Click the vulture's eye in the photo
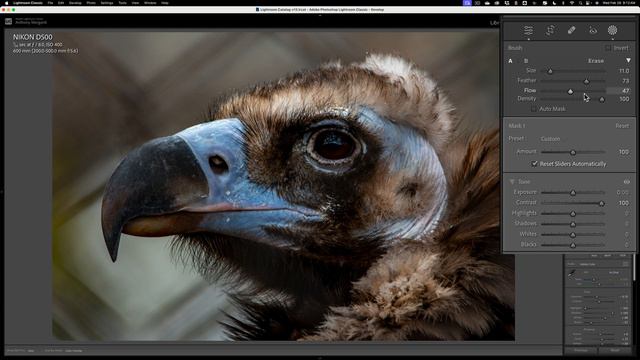 [x=334, y=145]
